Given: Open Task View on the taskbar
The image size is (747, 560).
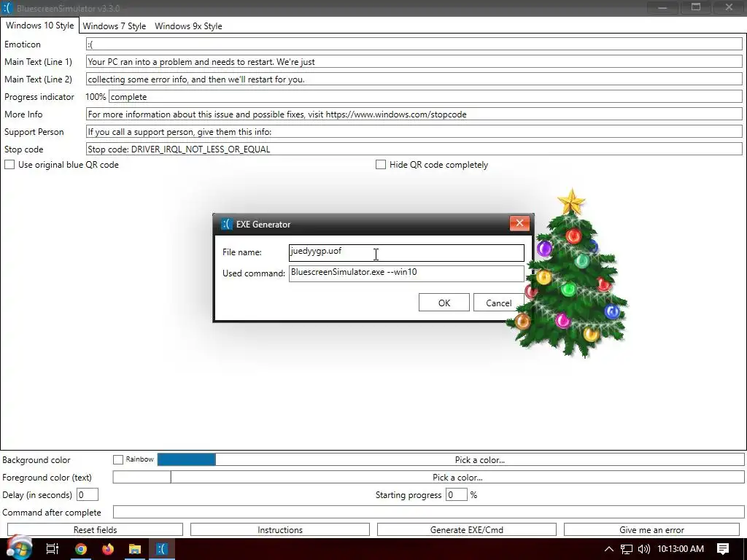Looking at the screenshot, I should [x=52, y=549].
